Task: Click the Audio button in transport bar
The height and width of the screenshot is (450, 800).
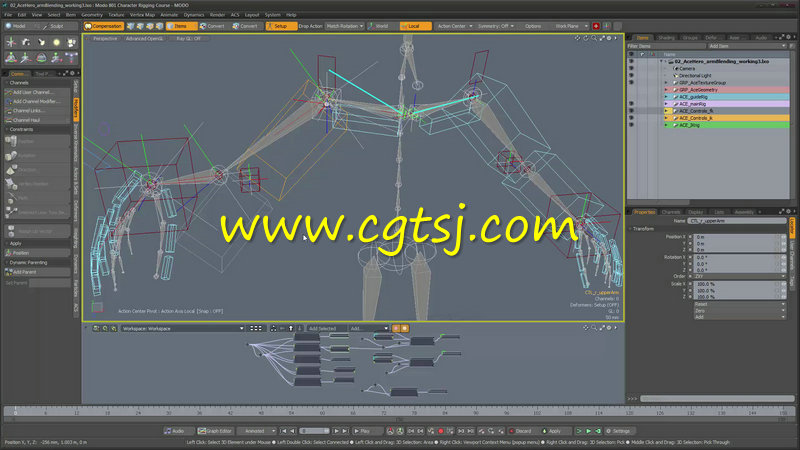Action: pos(179,431)
